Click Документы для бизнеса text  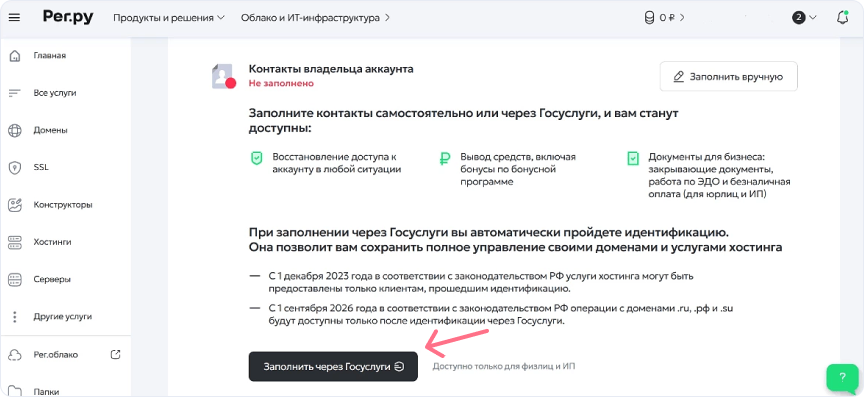(x=720, y=175)
